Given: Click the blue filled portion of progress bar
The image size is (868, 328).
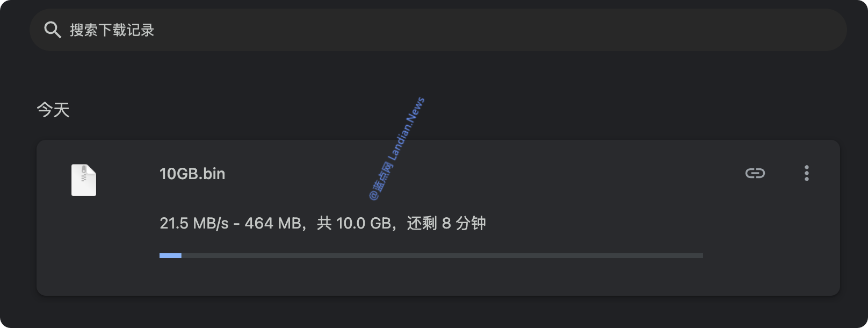Looking at the screenshot, I should coord(170,255).
